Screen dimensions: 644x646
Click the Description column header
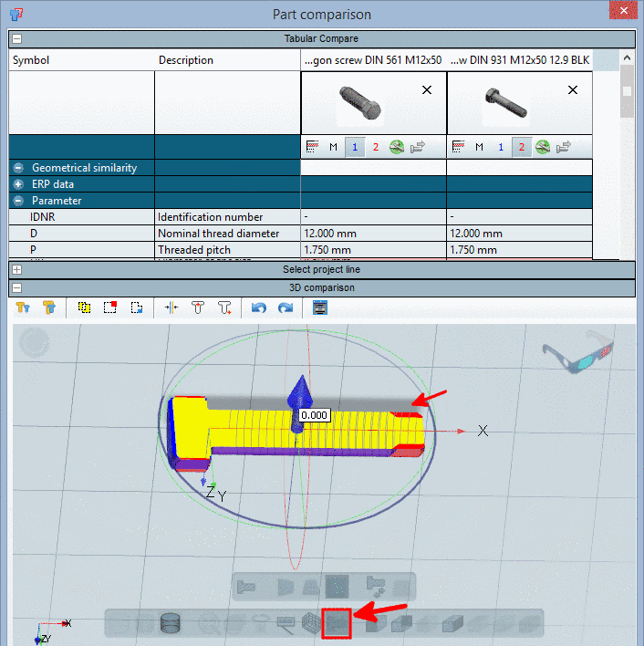[x=186, y=60]
